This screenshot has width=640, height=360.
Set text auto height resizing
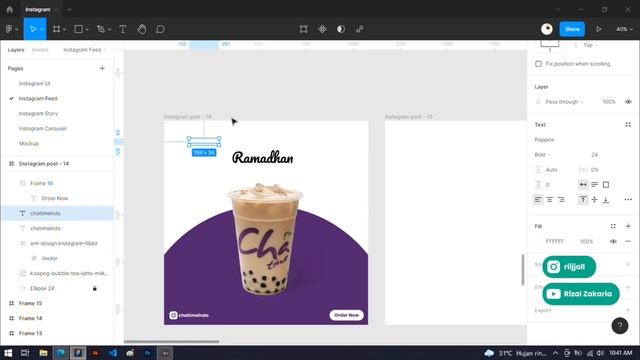(x=594, y=184)
